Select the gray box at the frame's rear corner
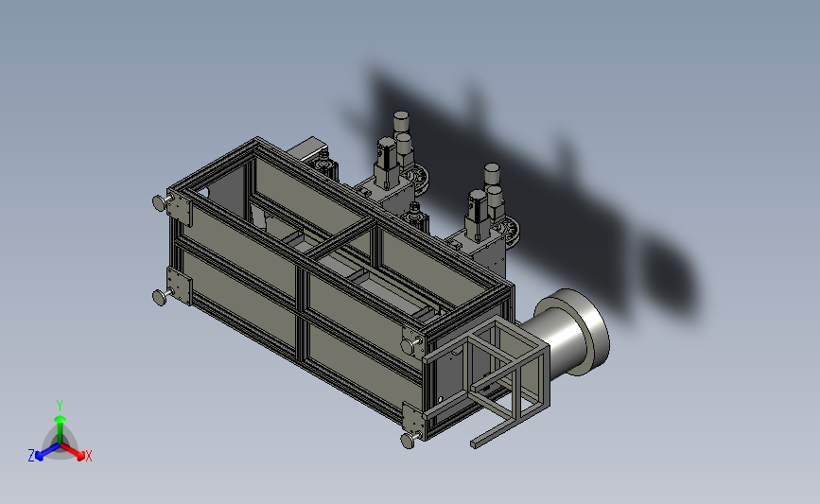This screenshot has width=820, height=504. (x=307, y=148)
